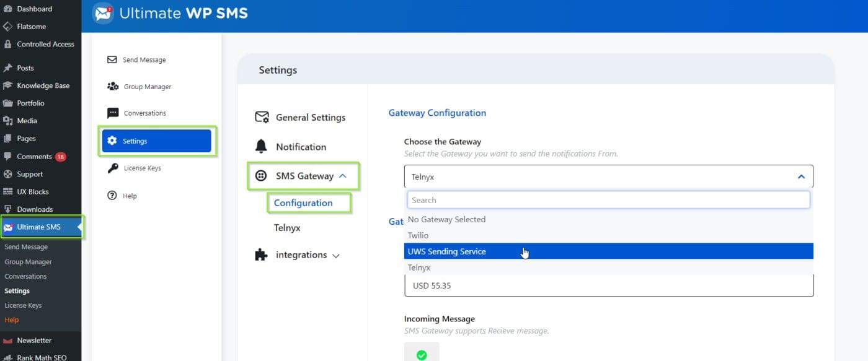Image resolution: width=868 pixels, height=361 pixels.
Task: Click the Notification bell icon
Action: (261, 147)
